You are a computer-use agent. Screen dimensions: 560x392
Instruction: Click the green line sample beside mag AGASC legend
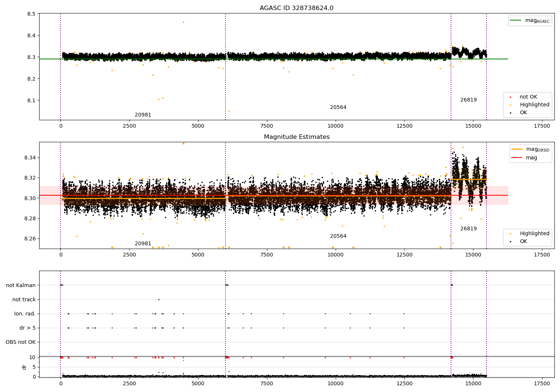pyautogui.click(x=516, y=21)
